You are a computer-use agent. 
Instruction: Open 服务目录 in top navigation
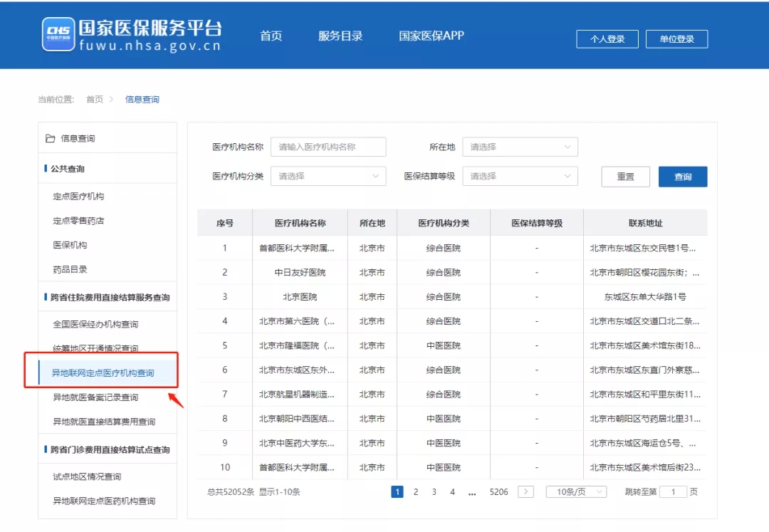tap(340, 36)
